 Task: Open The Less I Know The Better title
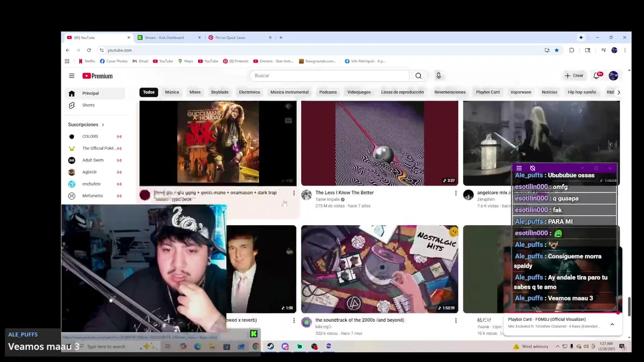(x=345, y=193)
